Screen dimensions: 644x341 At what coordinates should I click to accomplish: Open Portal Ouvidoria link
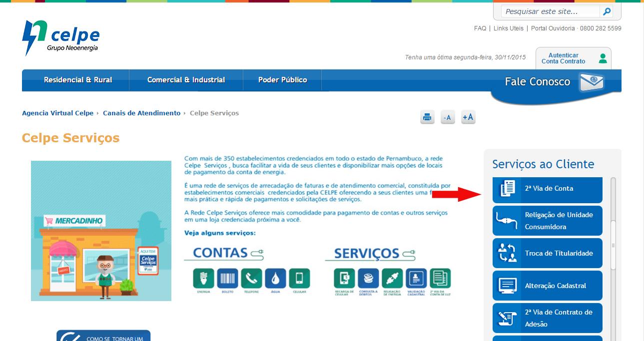553,28
